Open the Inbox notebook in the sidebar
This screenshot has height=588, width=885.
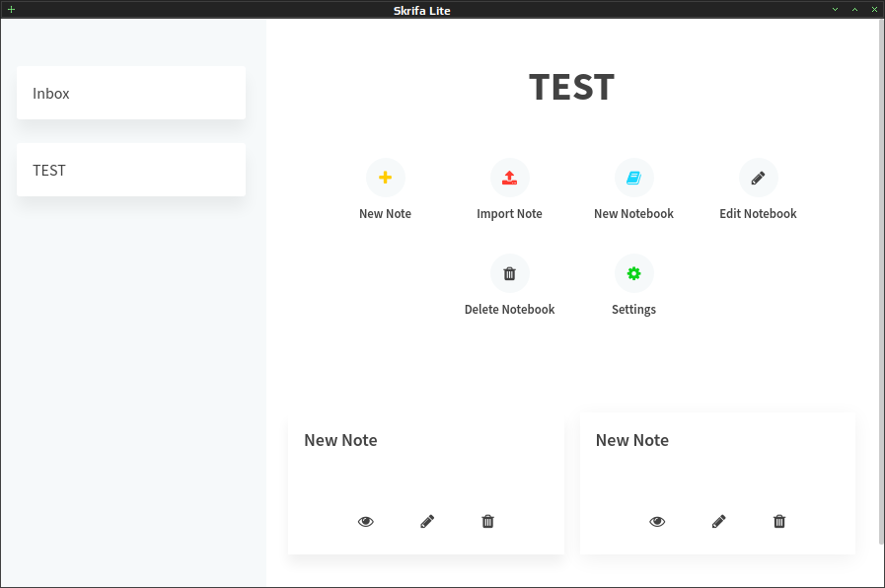[131, 93]
